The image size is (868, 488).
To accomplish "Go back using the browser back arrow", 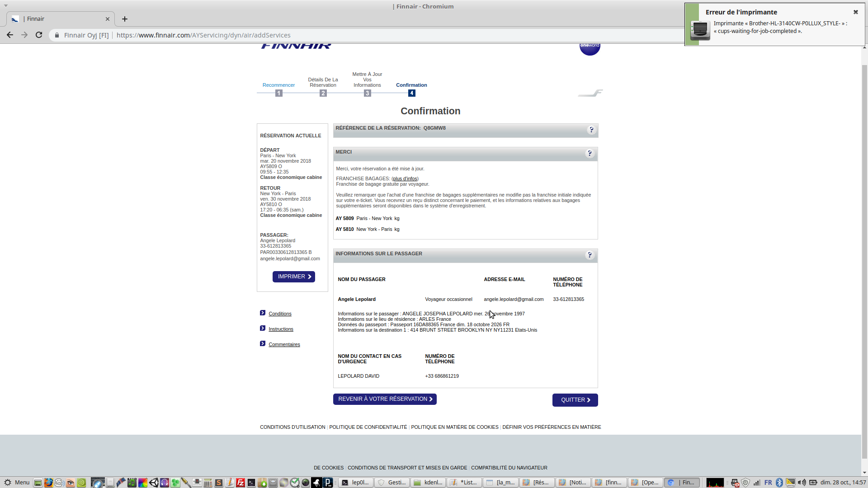I will pyautogui.click(x=10, y=35).
